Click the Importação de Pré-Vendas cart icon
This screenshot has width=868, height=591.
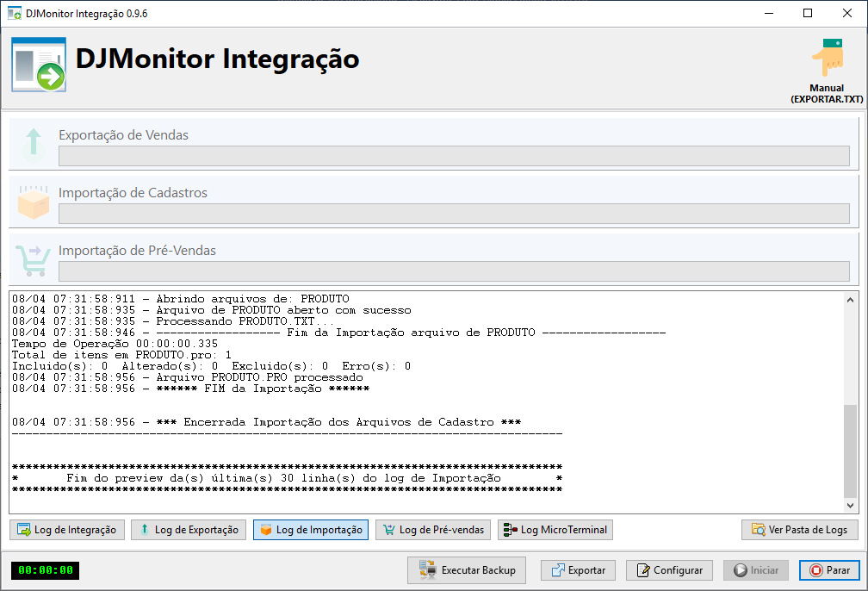click(x=33, y=260)
